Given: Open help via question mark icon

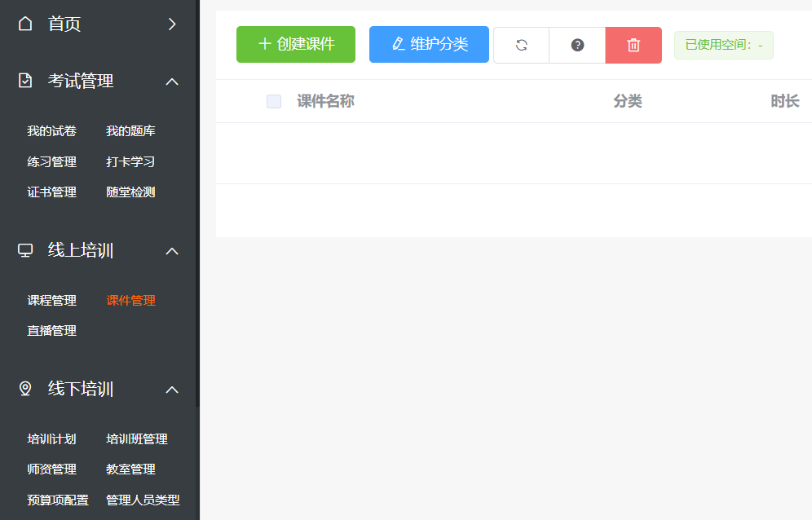Looking at the screenshot, I should pyautogui.click(x=577, y=45).
